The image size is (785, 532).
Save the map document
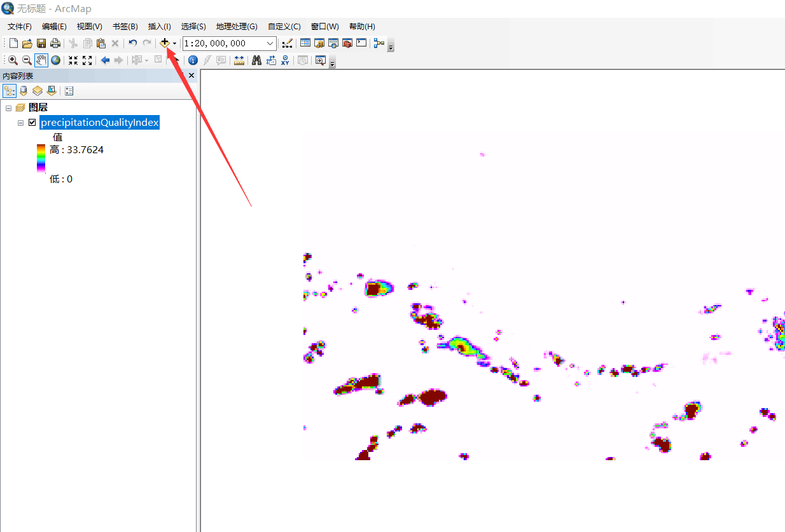tap(41, 43)
